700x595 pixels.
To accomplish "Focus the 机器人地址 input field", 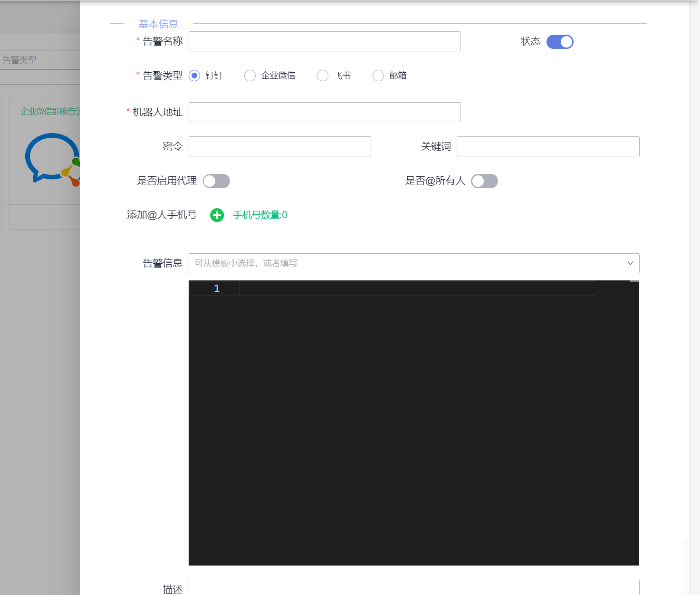I will 325,112.
